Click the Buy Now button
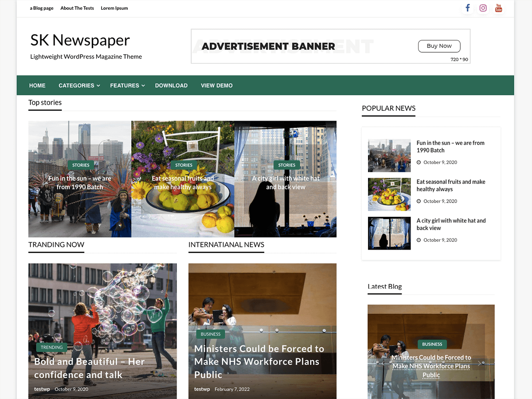Screen dimensions: 532x399 439,46
